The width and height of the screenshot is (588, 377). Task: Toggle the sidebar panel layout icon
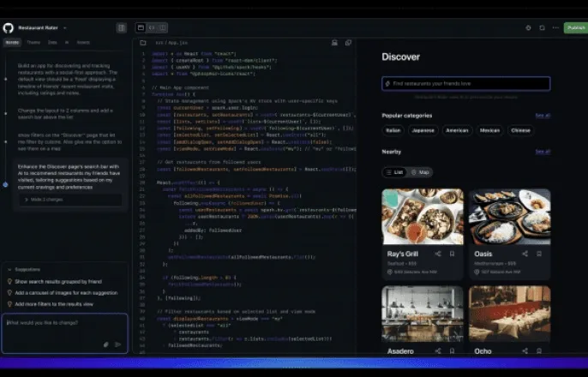[x=121, y=27]
